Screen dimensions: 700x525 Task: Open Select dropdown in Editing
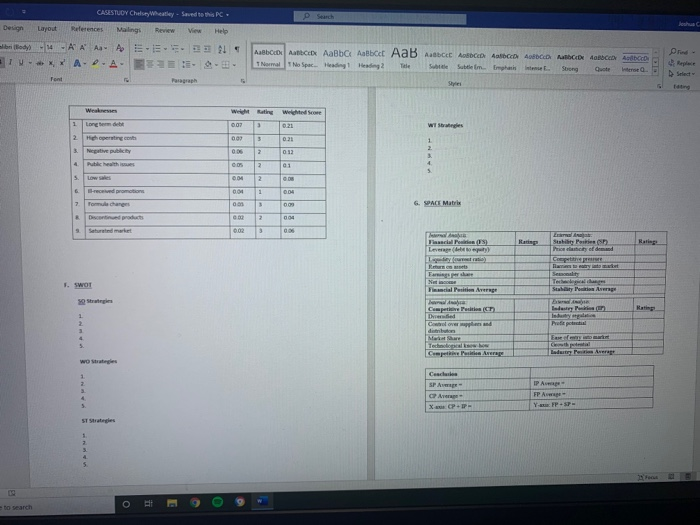coord(682,74)
